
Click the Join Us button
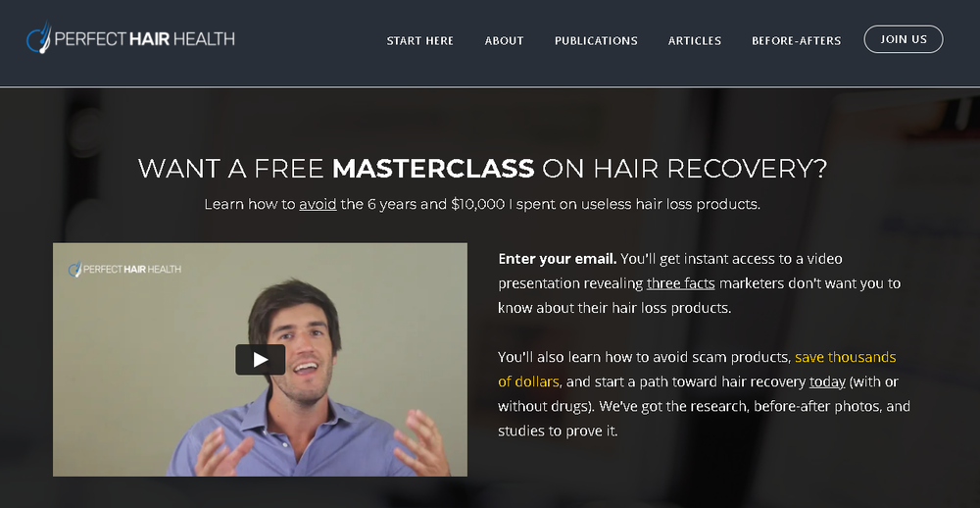tap(904, 39)
